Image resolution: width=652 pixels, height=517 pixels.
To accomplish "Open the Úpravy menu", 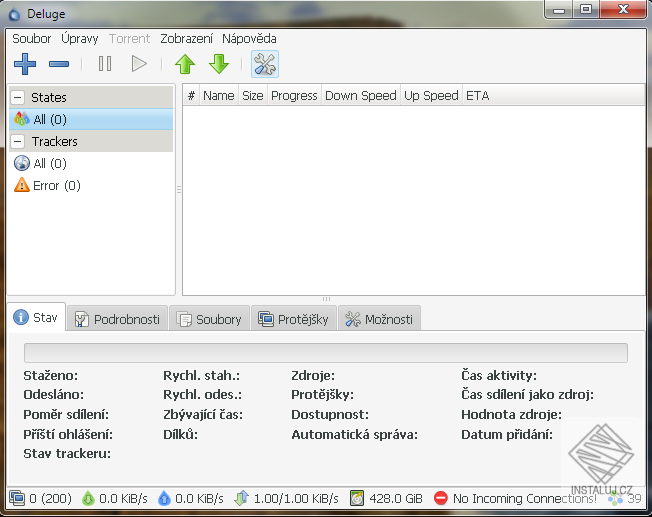I will 80,39.
